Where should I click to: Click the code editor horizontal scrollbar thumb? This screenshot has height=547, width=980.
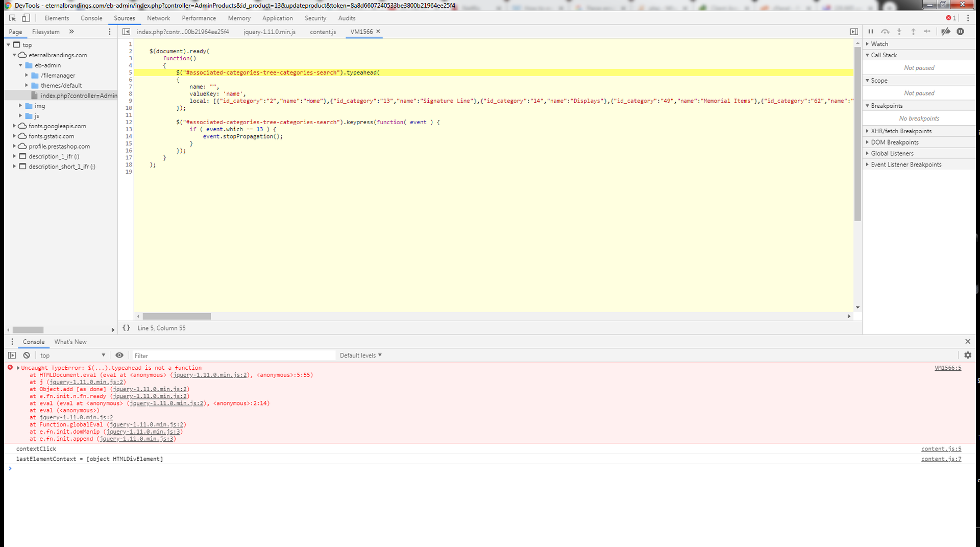coord(177,316)
